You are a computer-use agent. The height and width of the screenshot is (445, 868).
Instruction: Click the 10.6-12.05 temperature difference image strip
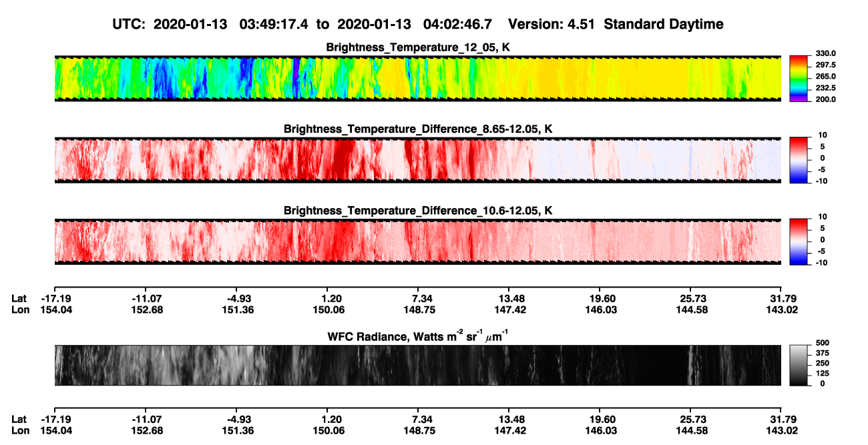tap(417, 242)
